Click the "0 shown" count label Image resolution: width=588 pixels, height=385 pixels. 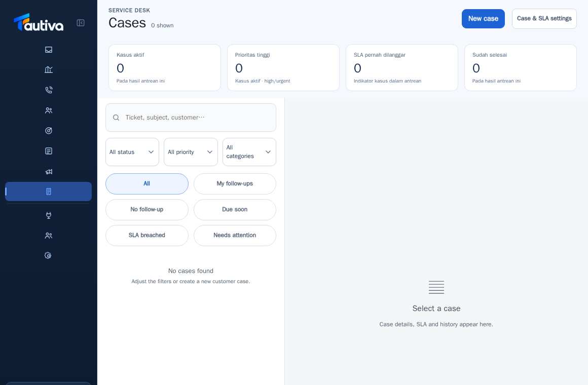(162, 25)
